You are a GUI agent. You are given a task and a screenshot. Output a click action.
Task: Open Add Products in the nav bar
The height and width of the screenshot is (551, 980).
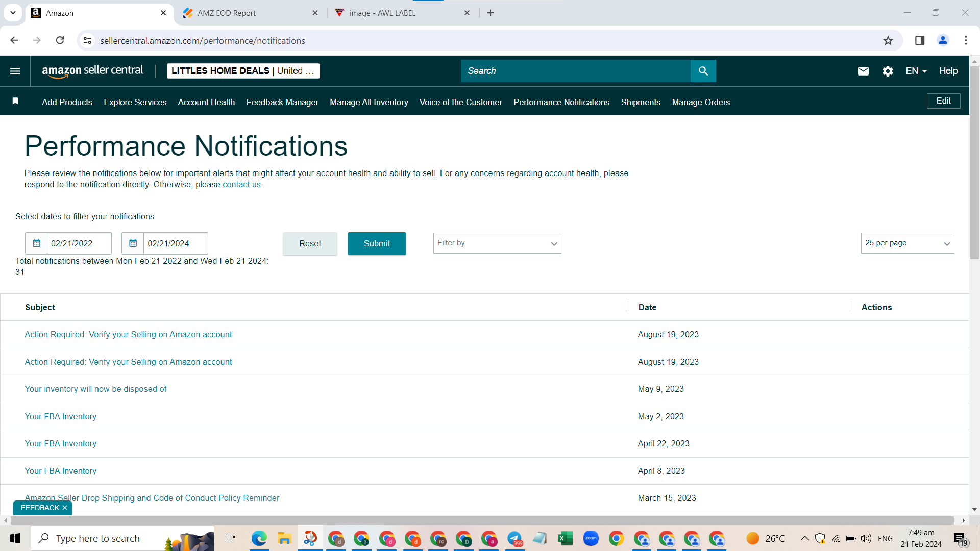tap(67, 102)
